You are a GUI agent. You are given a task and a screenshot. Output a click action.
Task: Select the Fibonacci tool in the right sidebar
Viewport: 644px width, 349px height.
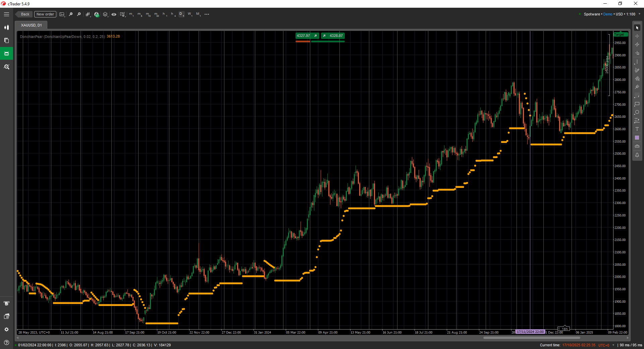[x=637, y=95]
